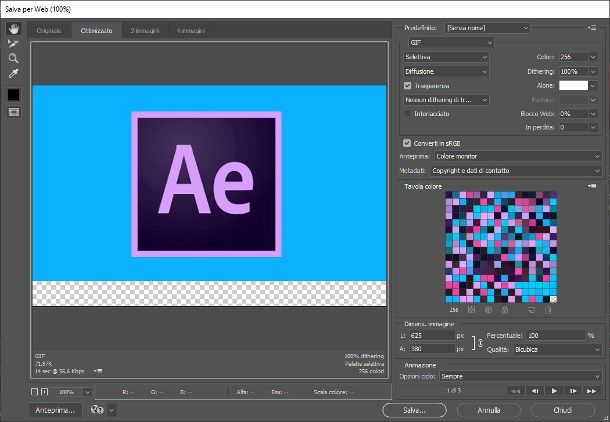
Task: Select the Zoom tool
Action: coord(14,58)
